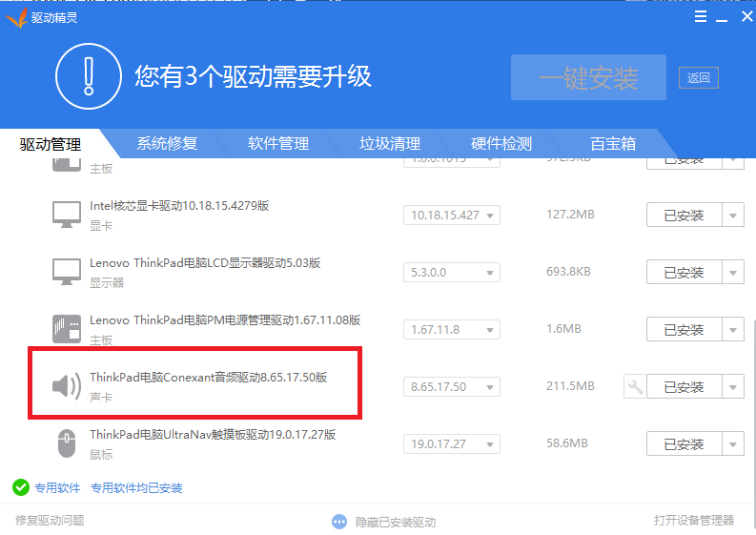756x535 pixels.
Task: Select Lenovo ThinkPad电脑LCD显示器驱动5.03版 title
Action: (205, 263)
